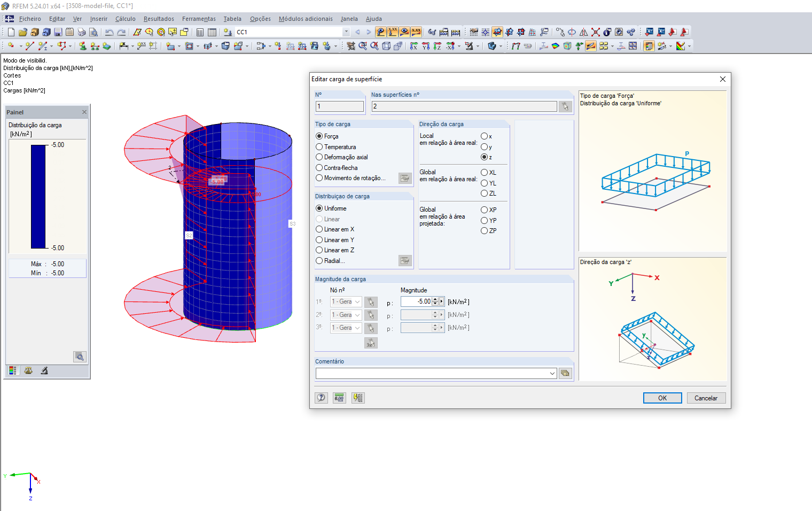Open comment library icon beside Comentário
The width and height of the screenshot is (812, 511).
coord(565,373)
